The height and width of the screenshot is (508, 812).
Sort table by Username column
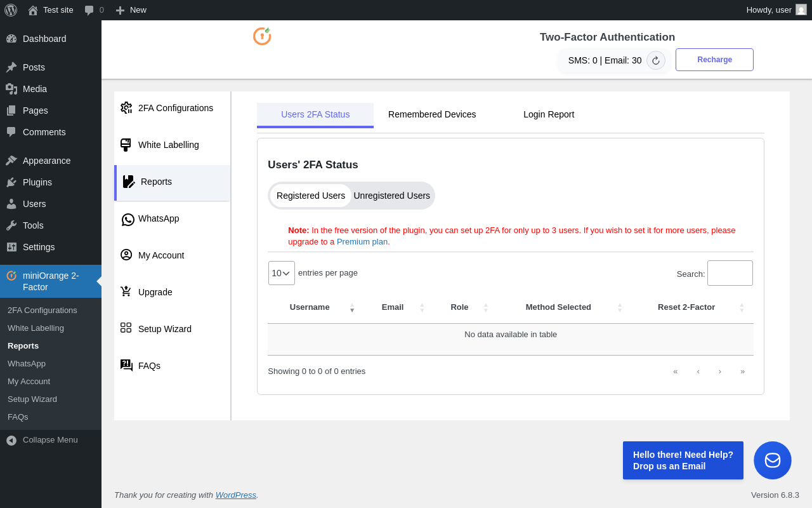pos(310,307)
